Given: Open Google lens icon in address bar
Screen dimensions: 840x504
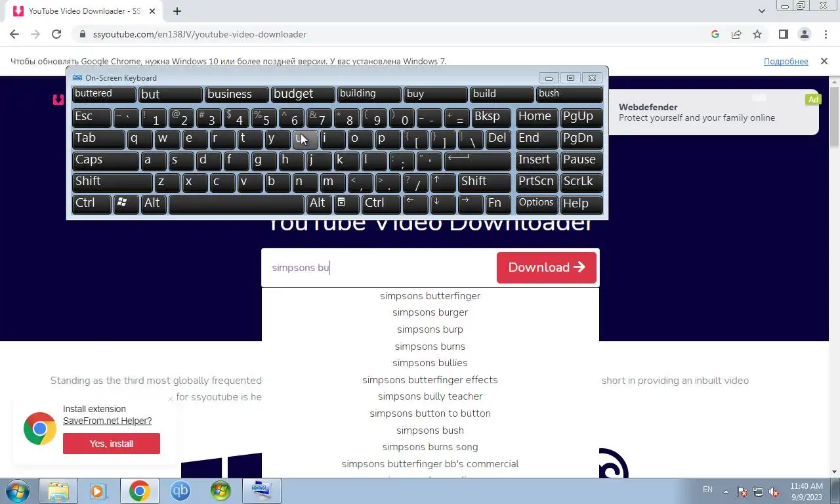Looking at the screenshot, I should pos(715,34).
